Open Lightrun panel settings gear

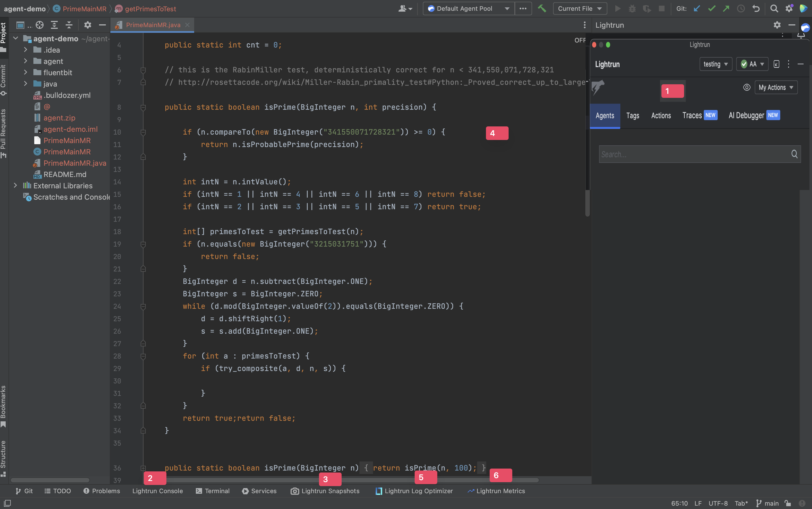(x=777, y=25)
